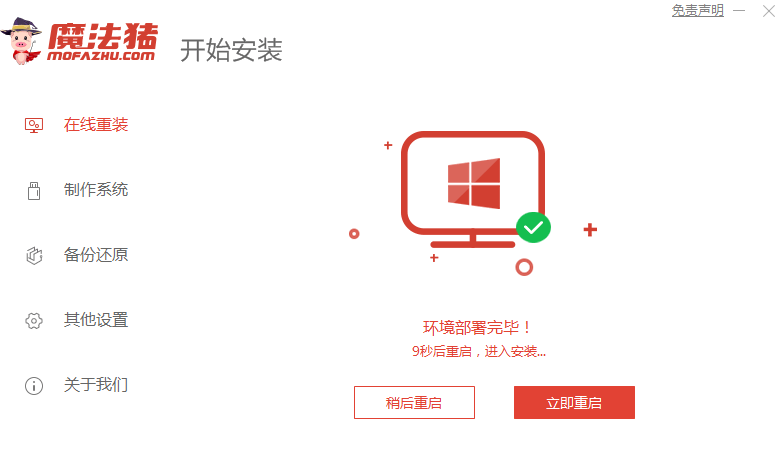Open the 免责声明 link
This screenshot has height=460, width=779.
click(x=698, y=10)
